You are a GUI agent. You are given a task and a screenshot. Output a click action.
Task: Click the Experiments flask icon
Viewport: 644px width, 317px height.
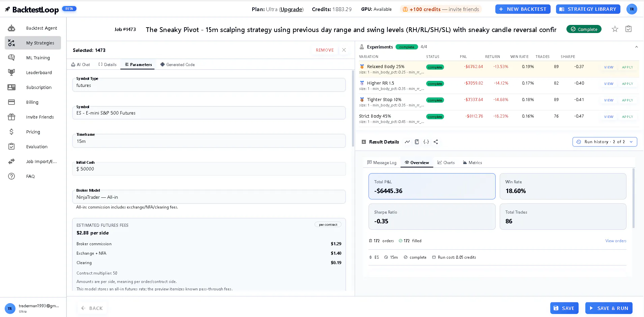tap(362, 47)
